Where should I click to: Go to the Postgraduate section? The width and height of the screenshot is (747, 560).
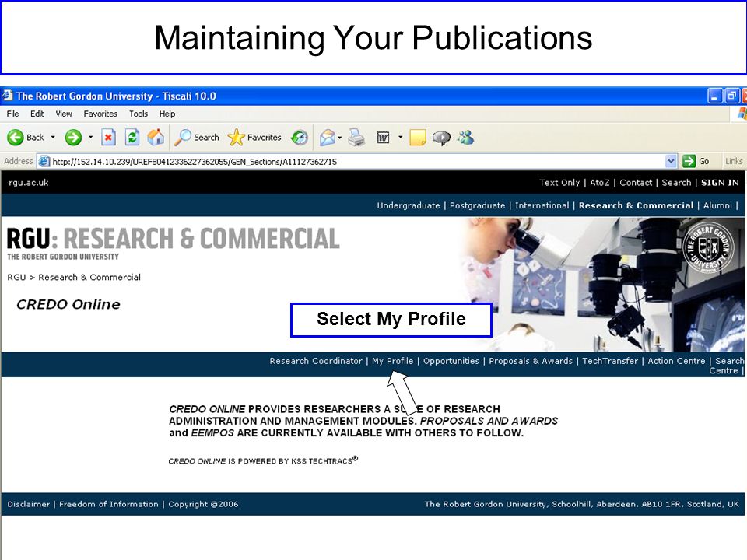[477, 205]
